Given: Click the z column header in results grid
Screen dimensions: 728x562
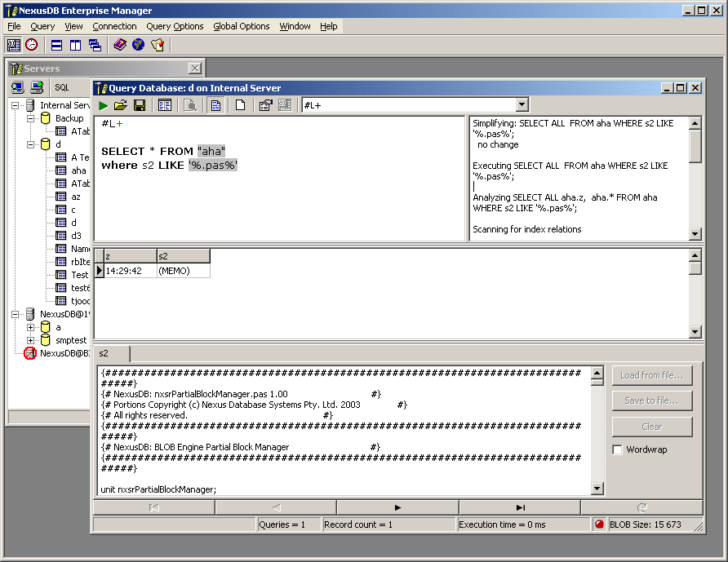Looking at the screenshot, I should click(131, 256).
